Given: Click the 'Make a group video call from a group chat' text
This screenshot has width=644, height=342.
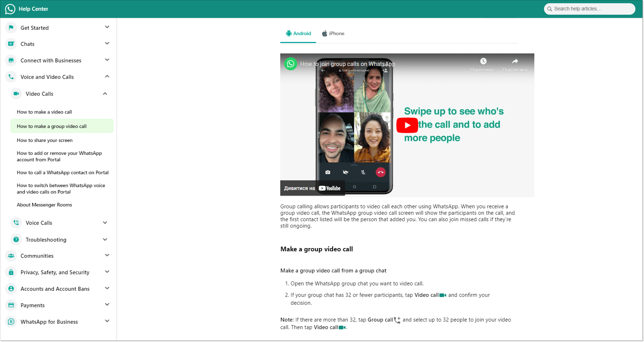Looking at the screenshot, I should click(333, 271).
